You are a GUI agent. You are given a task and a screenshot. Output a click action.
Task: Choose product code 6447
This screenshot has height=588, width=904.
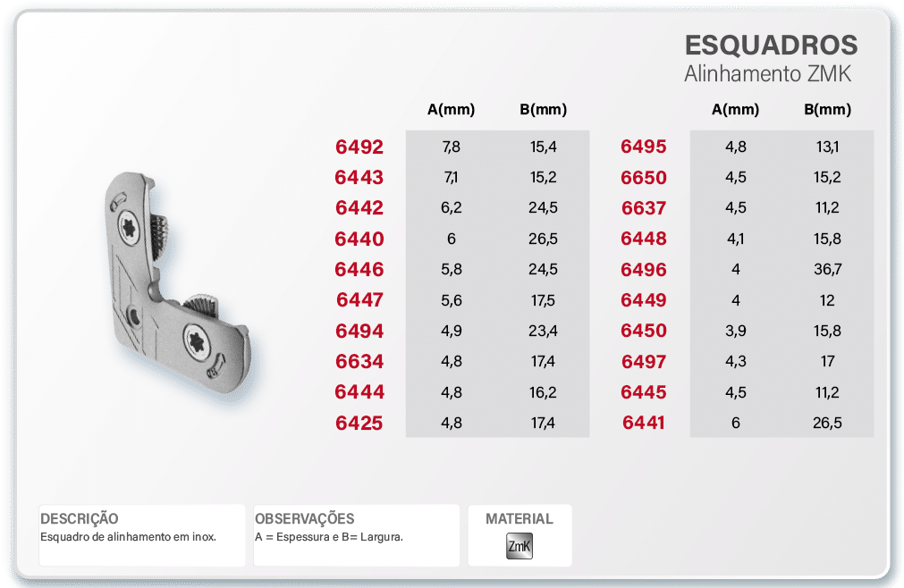click(x=359, y=300)
